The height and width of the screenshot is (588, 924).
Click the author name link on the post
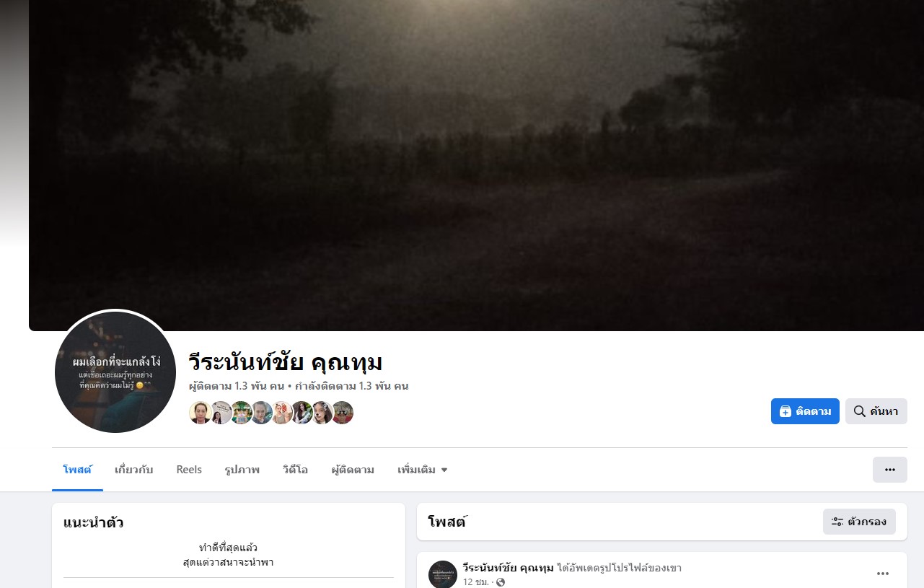tap(509, 568)
